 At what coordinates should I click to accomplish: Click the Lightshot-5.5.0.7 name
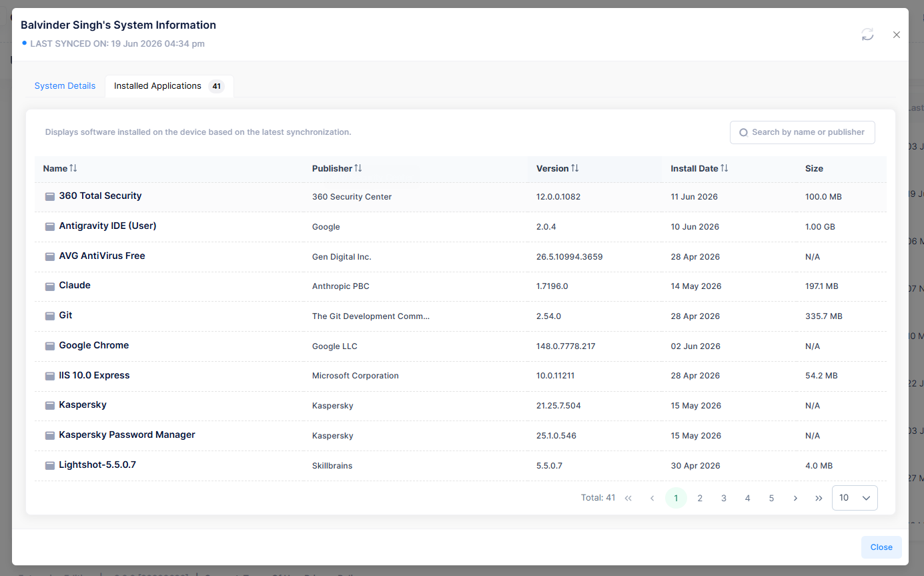[x=97, y=465]
